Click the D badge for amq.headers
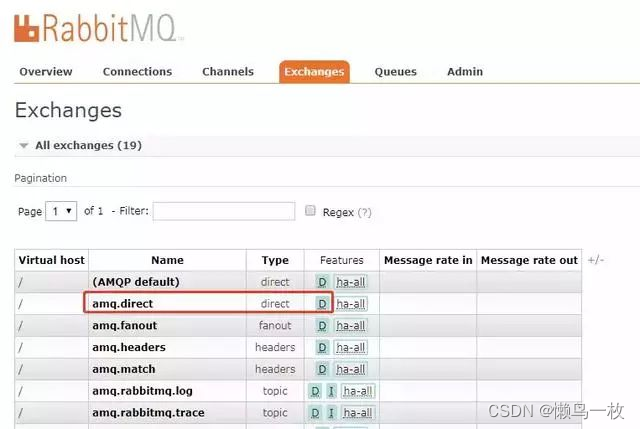The image size is (640, 429). tap(322, 347)
